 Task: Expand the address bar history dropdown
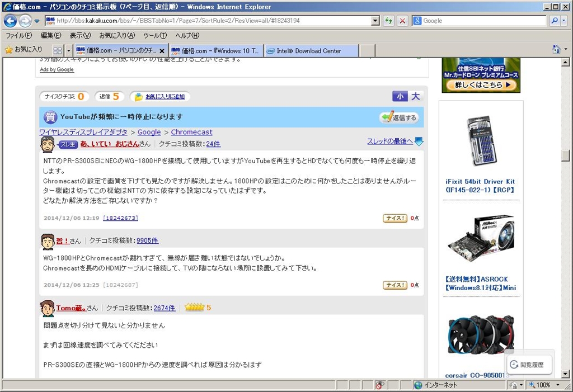click(x=375, y=21)
